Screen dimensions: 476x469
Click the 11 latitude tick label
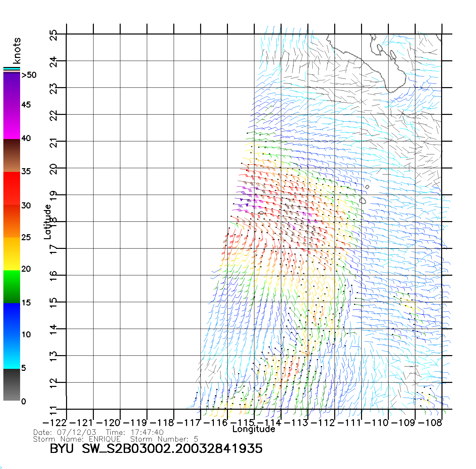point(53,410)
